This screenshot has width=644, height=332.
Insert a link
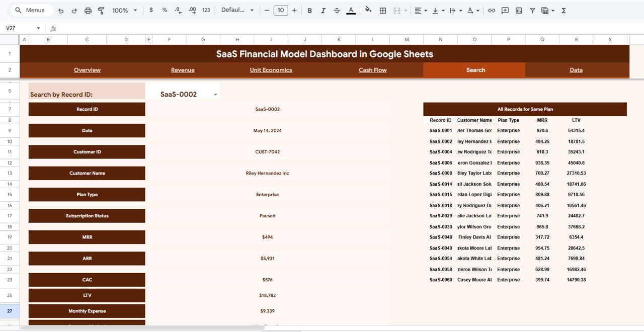pos(492,10)
